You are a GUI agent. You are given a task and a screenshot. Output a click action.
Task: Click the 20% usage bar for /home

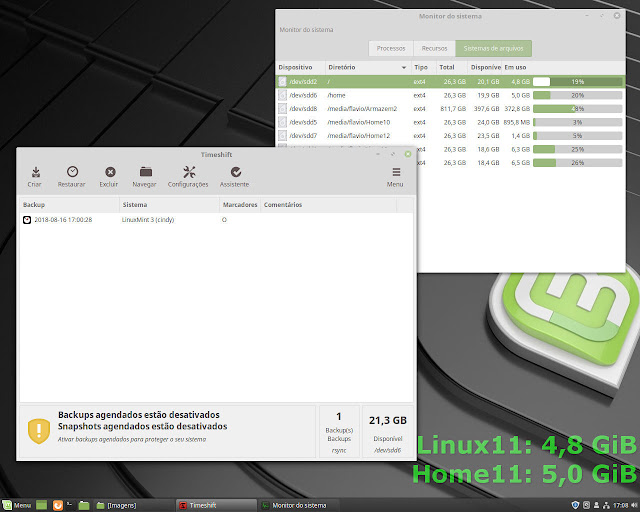[x=578, y=95]
